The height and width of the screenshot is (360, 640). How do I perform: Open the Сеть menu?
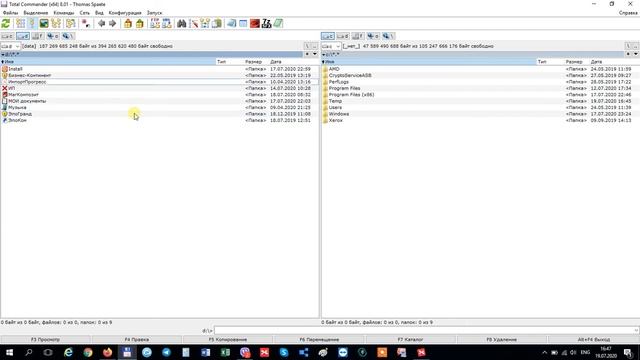tap(84, 13)
